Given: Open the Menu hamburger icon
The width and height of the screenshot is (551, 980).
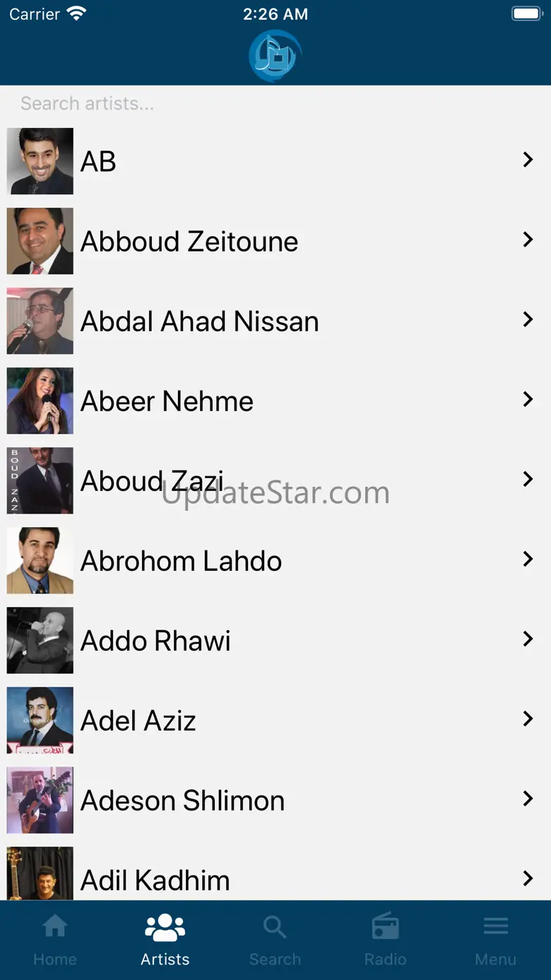Looking at the screenshot, I should [x=496, y=926].
